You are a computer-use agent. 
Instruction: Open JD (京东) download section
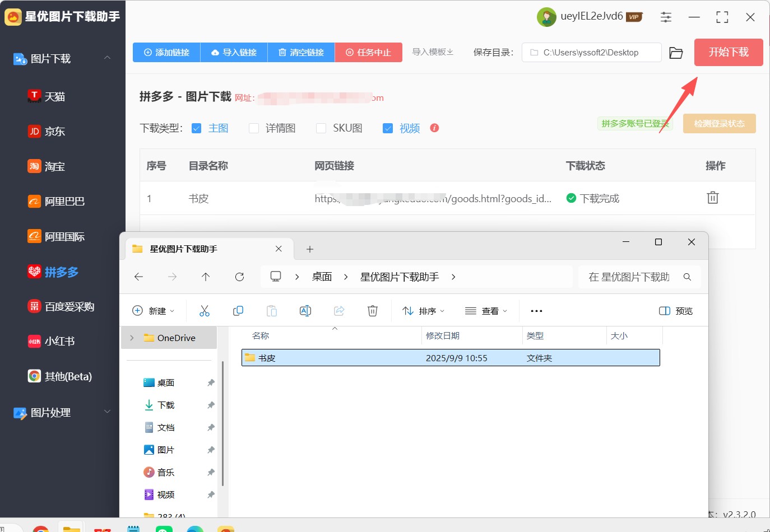[x=47, y=131]
